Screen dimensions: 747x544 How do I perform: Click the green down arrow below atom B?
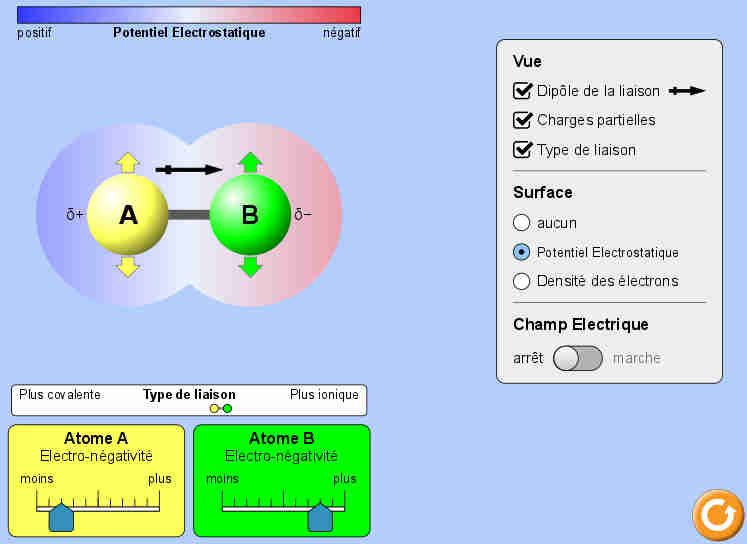tap(250, 266)
